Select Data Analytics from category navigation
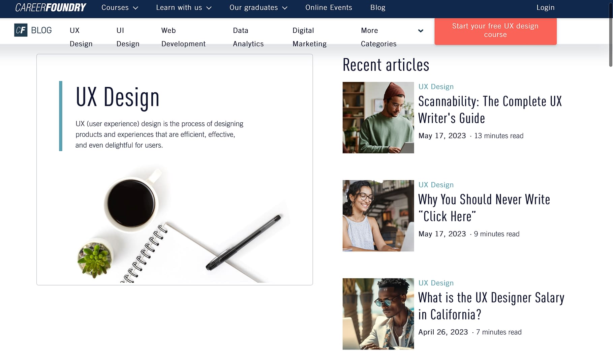The image size is (613, 364). point(248,37)
